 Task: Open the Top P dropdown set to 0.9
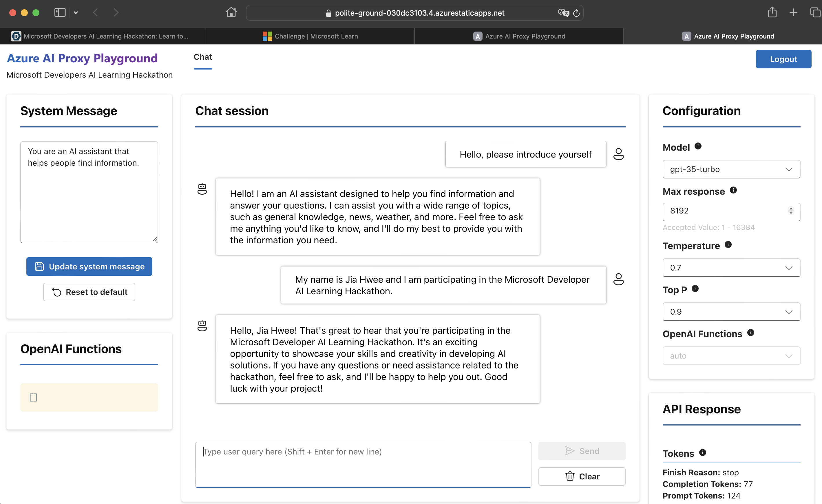(731, 312)
